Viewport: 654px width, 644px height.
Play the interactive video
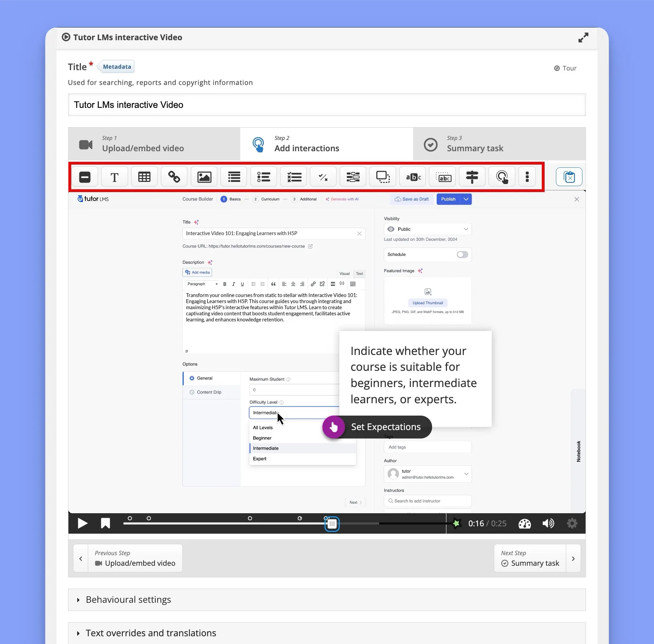82,523
